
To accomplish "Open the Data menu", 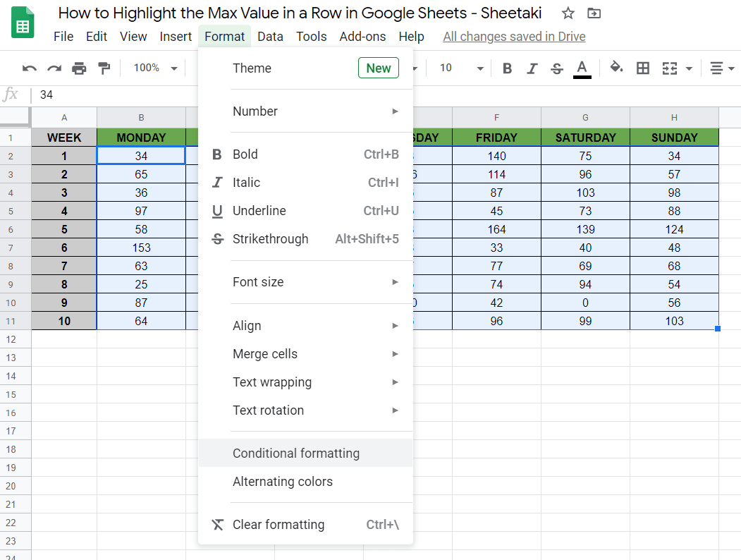I will point(270,36).
